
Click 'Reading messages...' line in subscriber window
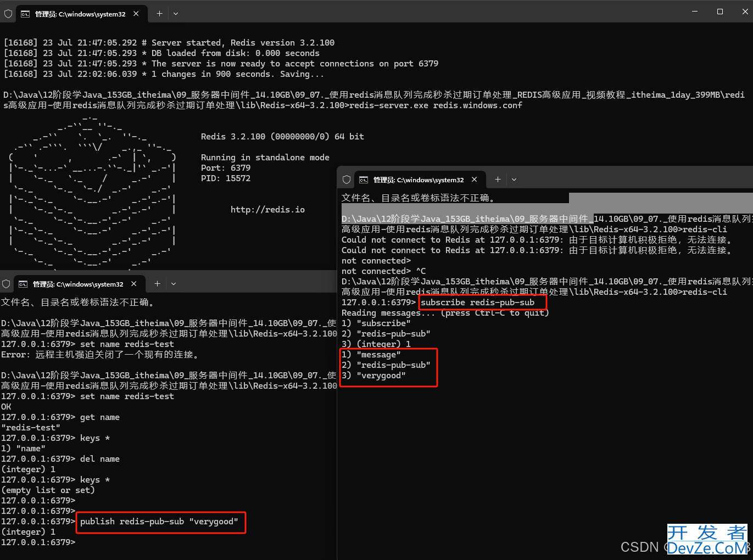[445, 312]
